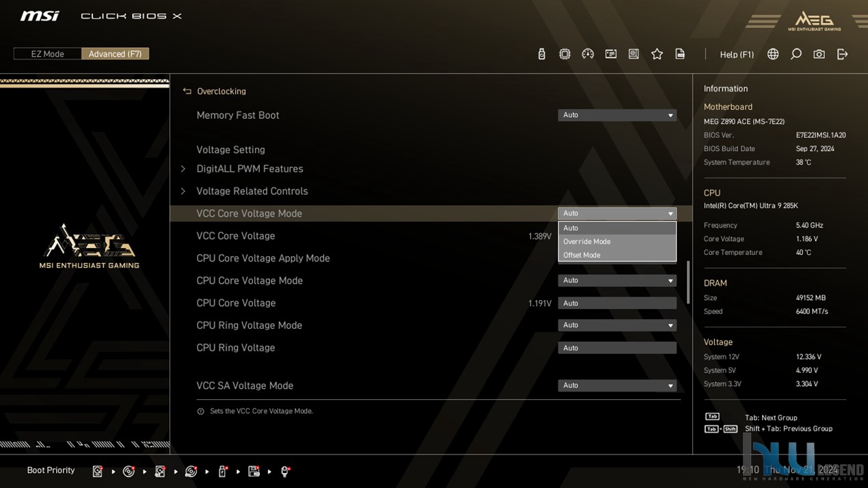Click the document log icon in toolbar
Screen dimensions: 868x488
680,54
